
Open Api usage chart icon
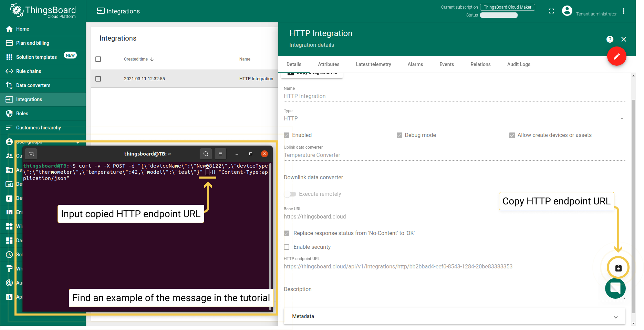(x=9, y=297)
